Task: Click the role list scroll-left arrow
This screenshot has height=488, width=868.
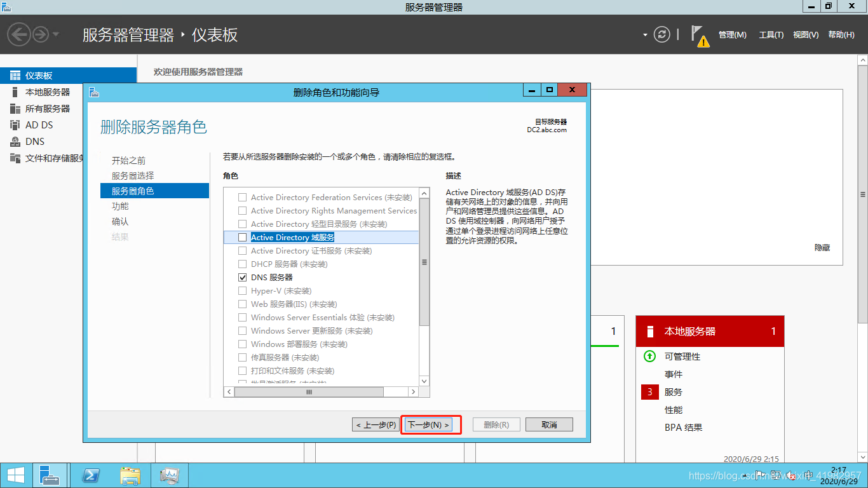Action: 229,392
